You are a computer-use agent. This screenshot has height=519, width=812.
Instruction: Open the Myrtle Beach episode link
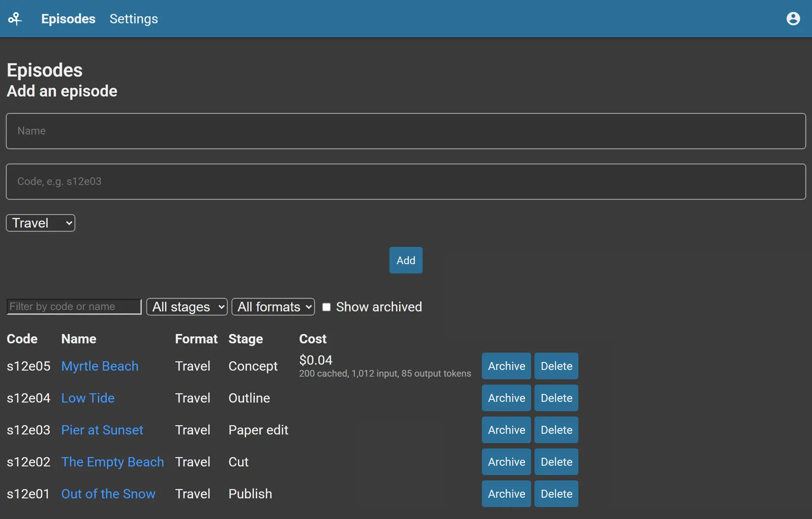click(x=100, y=366)
